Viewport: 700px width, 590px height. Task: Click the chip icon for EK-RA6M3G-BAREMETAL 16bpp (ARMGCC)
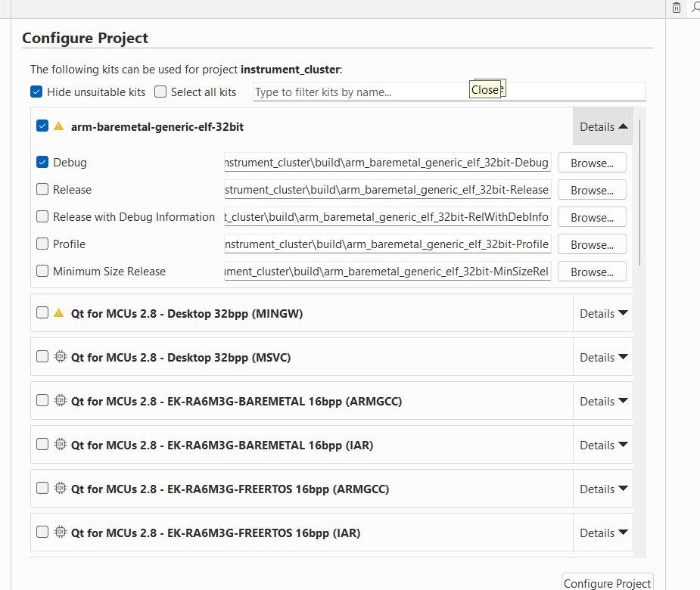point(61,401)
